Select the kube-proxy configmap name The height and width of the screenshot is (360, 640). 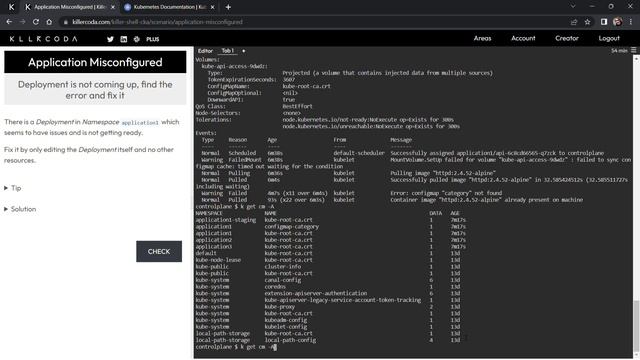coord(280,307)
